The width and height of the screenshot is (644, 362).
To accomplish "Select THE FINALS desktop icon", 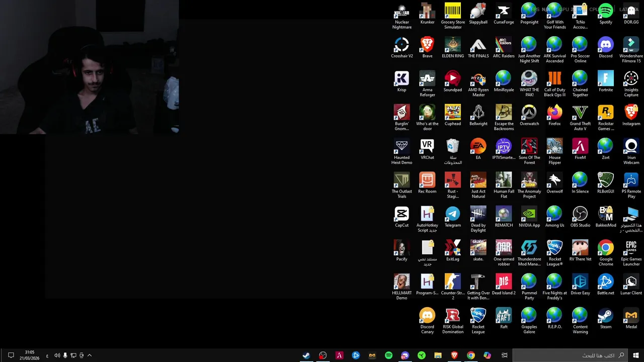I will pos(478,47).
